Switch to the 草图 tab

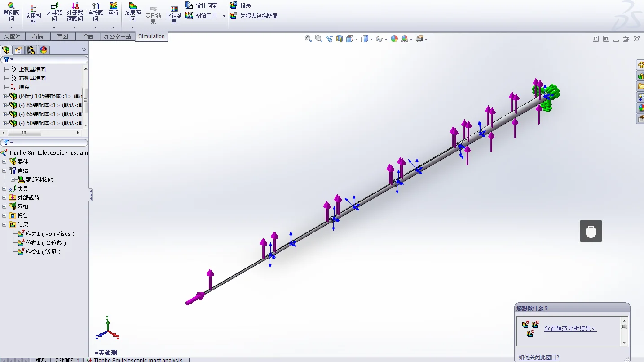click(x=63, y=36)
